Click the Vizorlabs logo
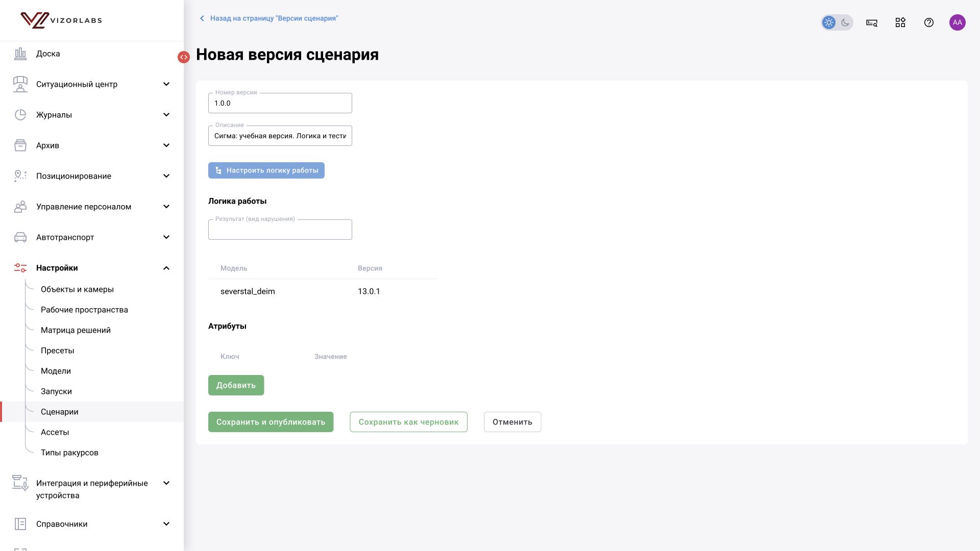The image size is (980, 551). (61, 20)
